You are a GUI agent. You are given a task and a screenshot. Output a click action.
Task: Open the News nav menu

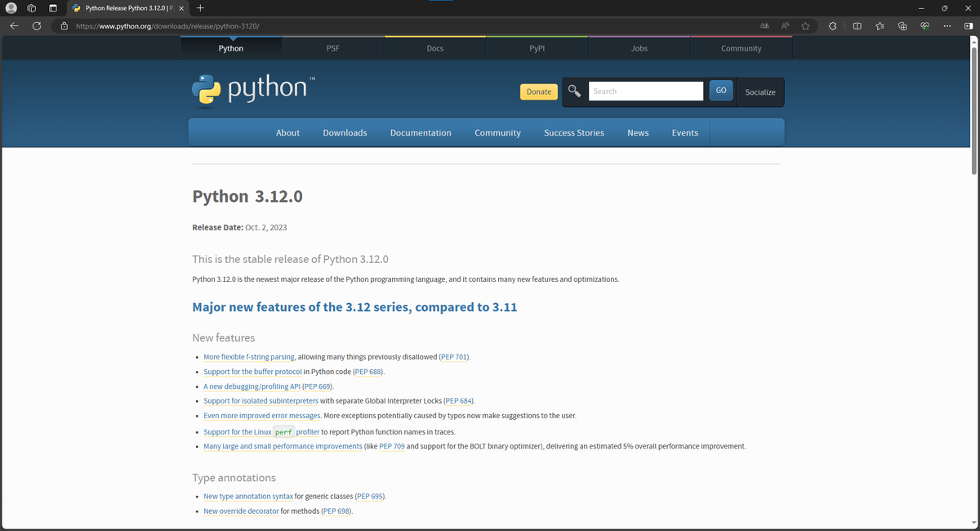pos(638,132)
